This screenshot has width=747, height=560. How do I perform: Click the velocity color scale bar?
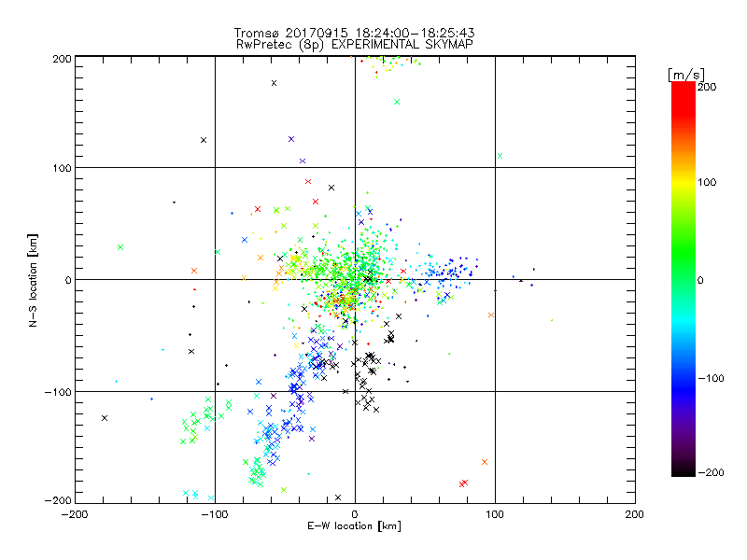[x=684, y=279]
